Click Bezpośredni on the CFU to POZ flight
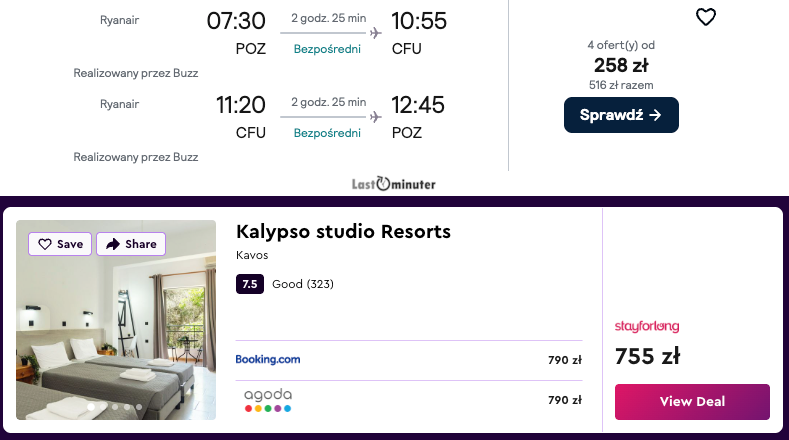 pyautogui.click(x=327, y=133)
